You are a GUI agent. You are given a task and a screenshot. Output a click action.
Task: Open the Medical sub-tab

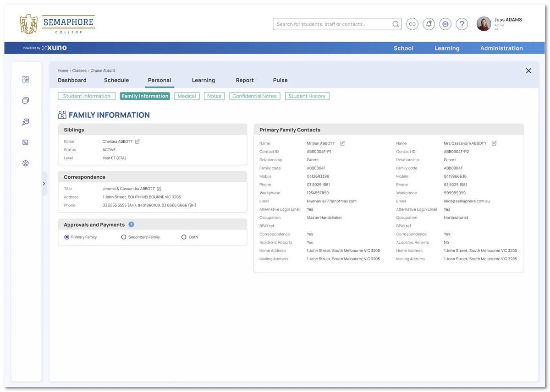click(187, 96)
